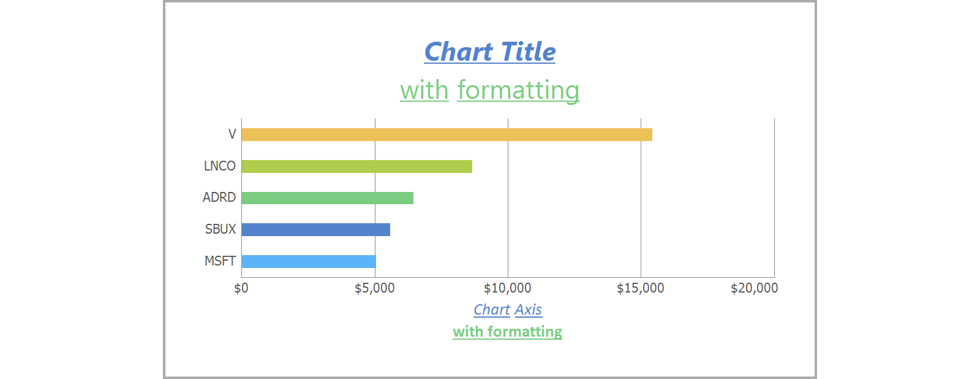
Task: Select the SBUX category label
Action: [x=221, y=229]
